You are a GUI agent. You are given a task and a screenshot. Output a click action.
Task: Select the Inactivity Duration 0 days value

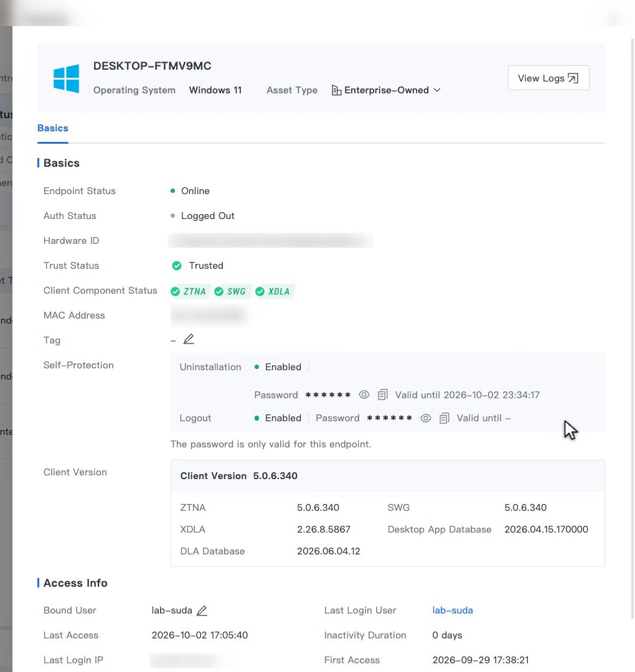click(447, 635)
